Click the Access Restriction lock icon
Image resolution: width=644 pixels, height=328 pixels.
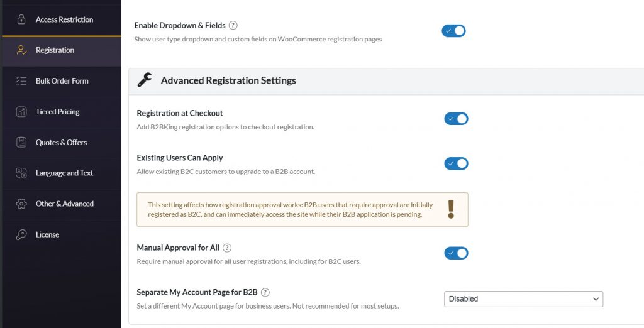[21, 19]
